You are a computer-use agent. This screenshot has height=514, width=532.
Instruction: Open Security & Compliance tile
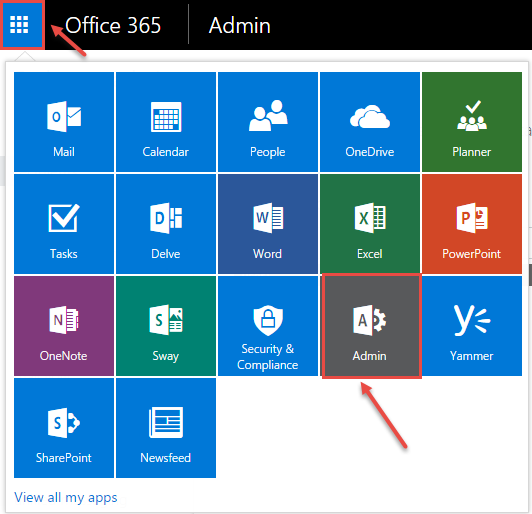[268, 326]
